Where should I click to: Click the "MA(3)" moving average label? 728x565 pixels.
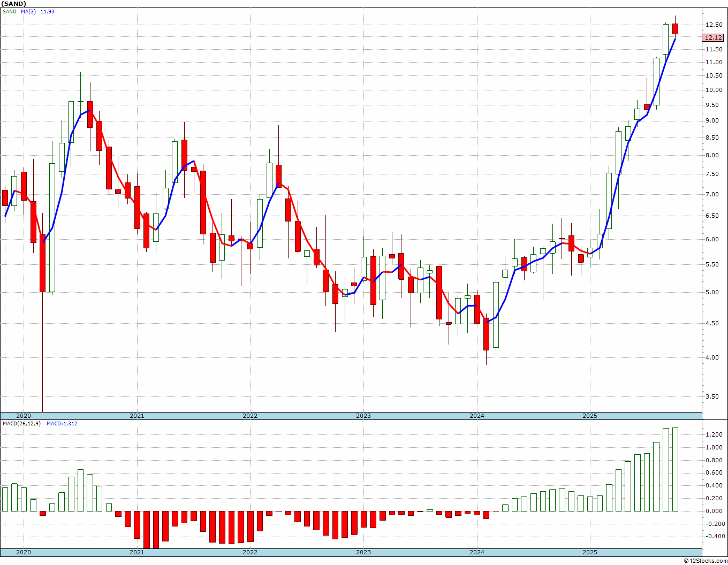coord(29,11)
